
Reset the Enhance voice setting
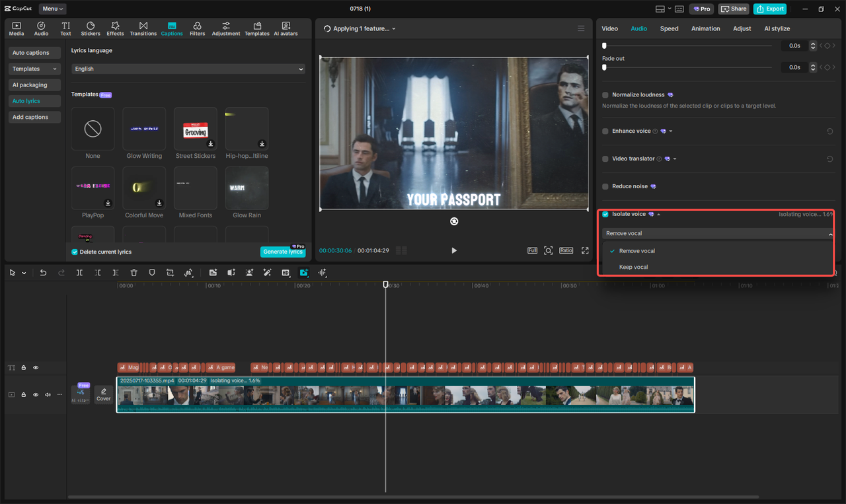pyautogui.click(x=829, y=131)
